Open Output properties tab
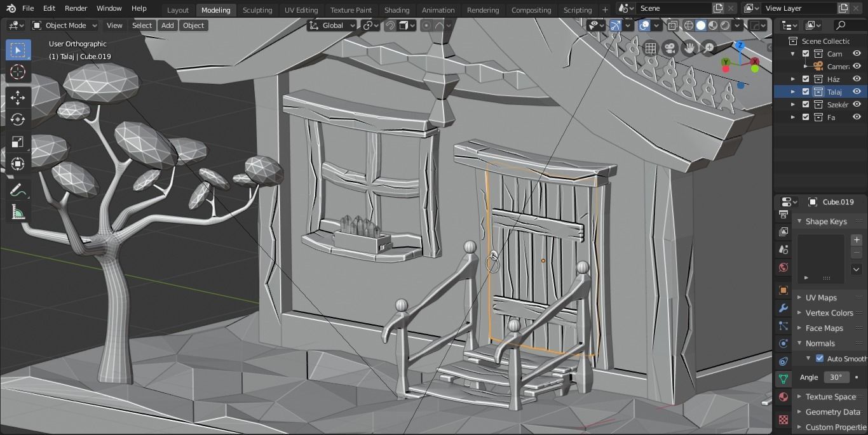The width and height of the screenshot is (868, 435). coord(783,215)
